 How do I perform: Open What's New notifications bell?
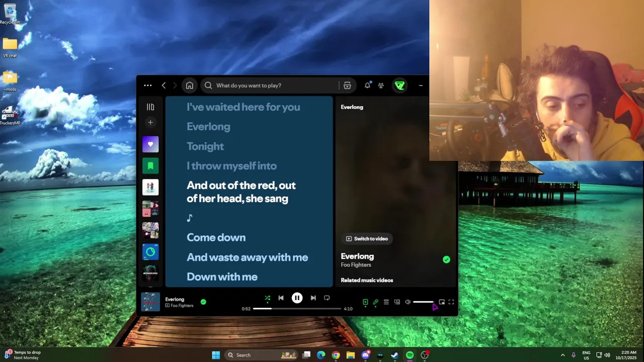pos(367,85)
